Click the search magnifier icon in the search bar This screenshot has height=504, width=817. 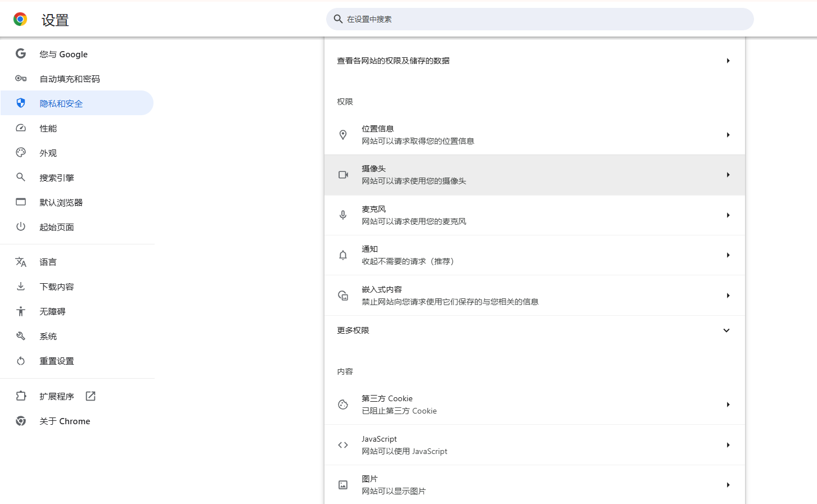click(338, 19)
